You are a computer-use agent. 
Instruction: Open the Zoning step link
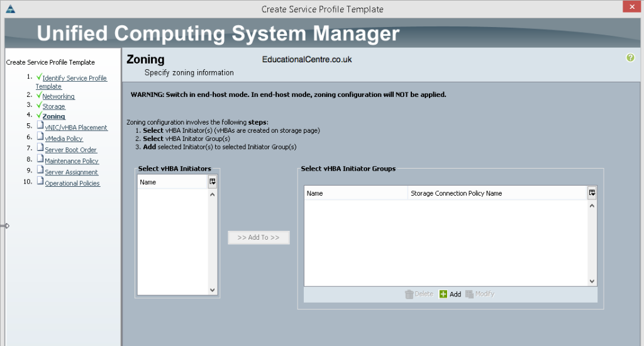54,116
